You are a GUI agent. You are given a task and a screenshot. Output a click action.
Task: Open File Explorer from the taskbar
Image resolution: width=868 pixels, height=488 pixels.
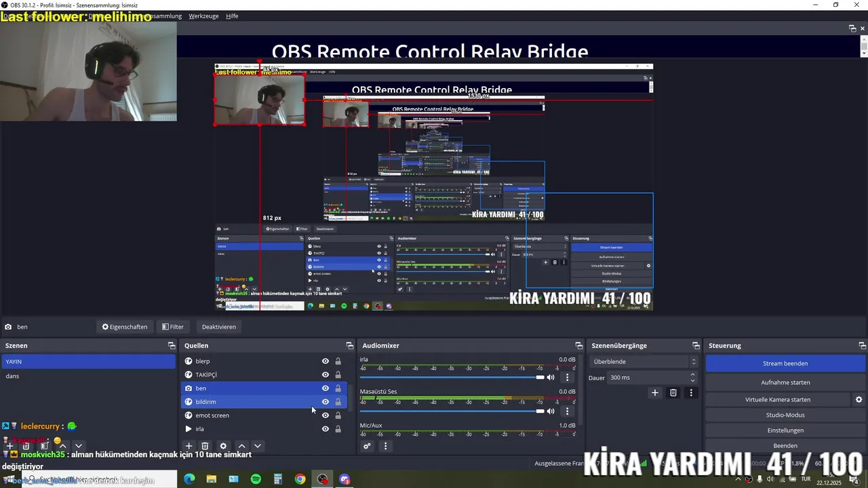click(212, 479)
